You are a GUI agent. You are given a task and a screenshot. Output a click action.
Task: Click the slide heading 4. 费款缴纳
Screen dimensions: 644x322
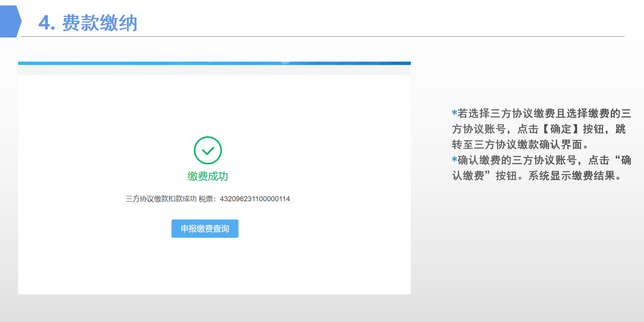pyautogui.click(x=88, y=23)
